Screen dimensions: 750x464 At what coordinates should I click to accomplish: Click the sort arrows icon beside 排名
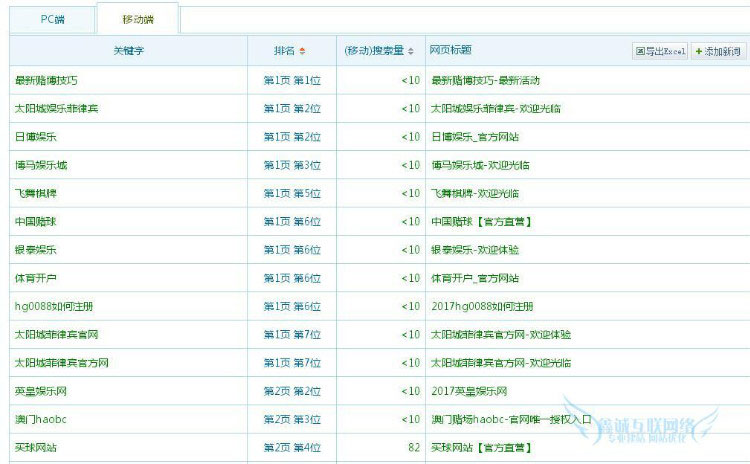(303, 50)
